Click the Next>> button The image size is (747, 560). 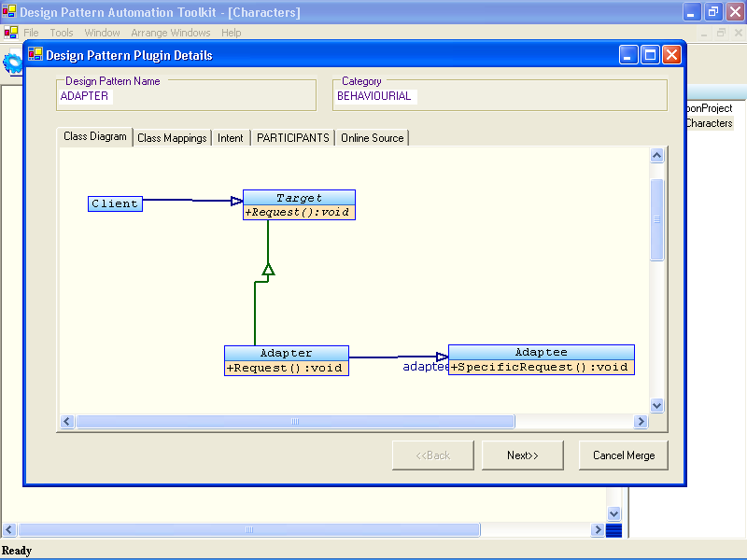click(523, 455)
